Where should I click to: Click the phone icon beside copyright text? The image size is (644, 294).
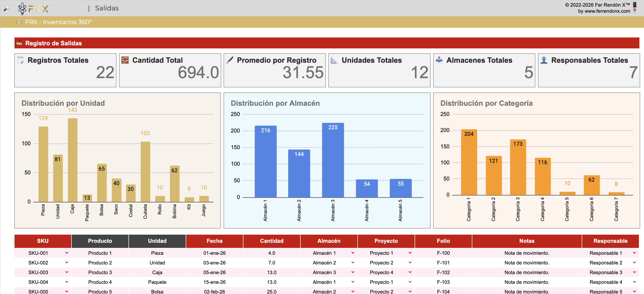click(x=635, y=5)
